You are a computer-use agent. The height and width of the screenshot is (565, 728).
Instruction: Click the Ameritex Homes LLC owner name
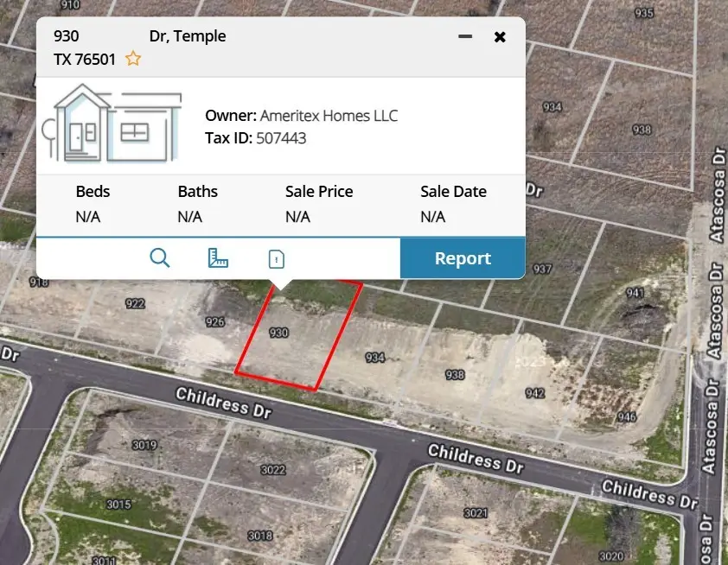[329, 116]
